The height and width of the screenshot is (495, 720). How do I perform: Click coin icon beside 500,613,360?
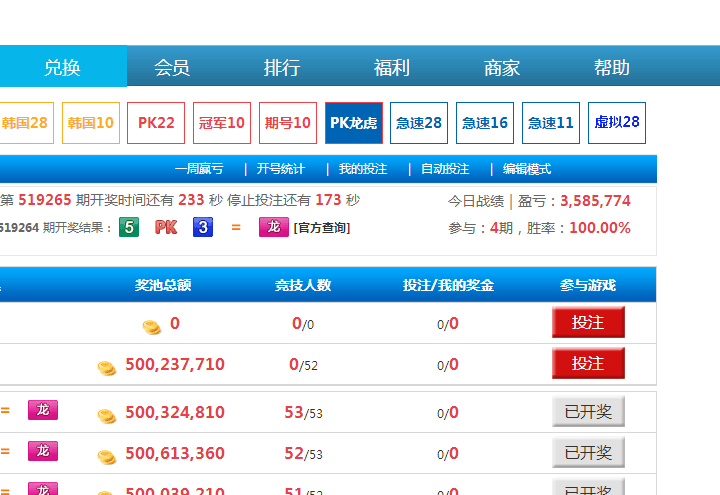click(x=107, y=457)
